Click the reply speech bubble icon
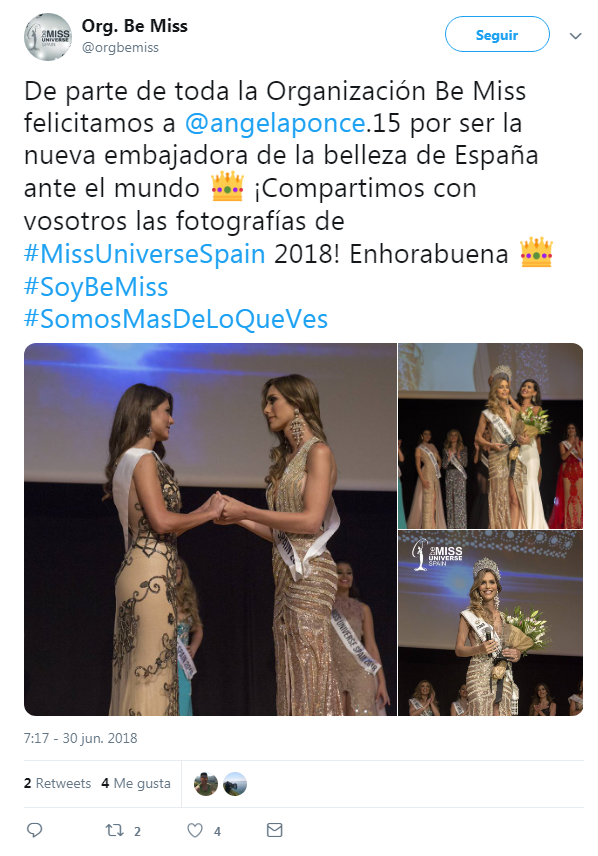Viewport: 598px width, 856px height. click(34, 830)
